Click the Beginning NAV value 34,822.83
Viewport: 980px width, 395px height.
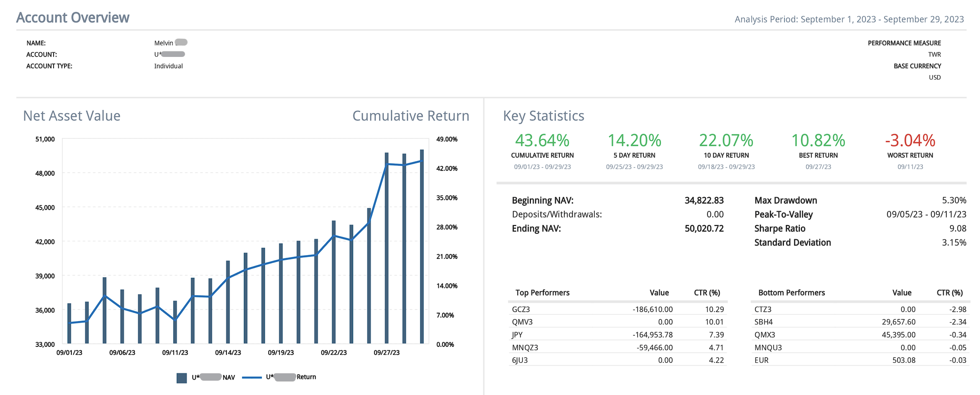pos(704,200)
